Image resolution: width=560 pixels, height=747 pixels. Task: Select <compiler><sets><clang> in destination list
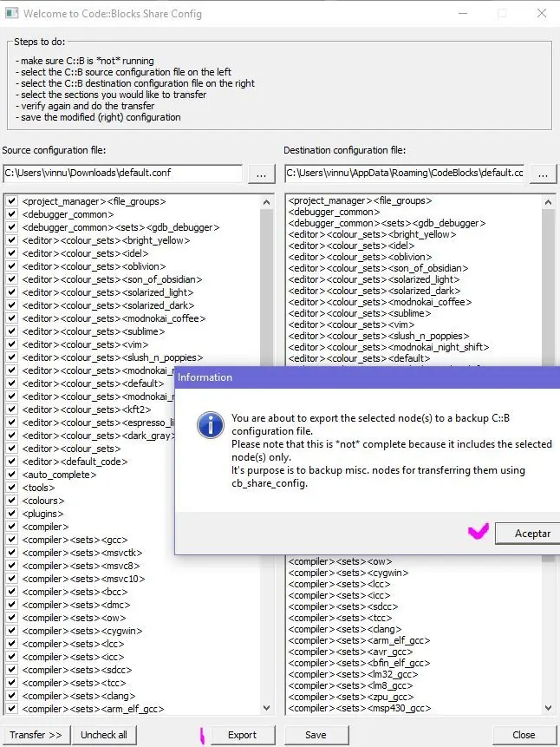click(x=345, y=629)
